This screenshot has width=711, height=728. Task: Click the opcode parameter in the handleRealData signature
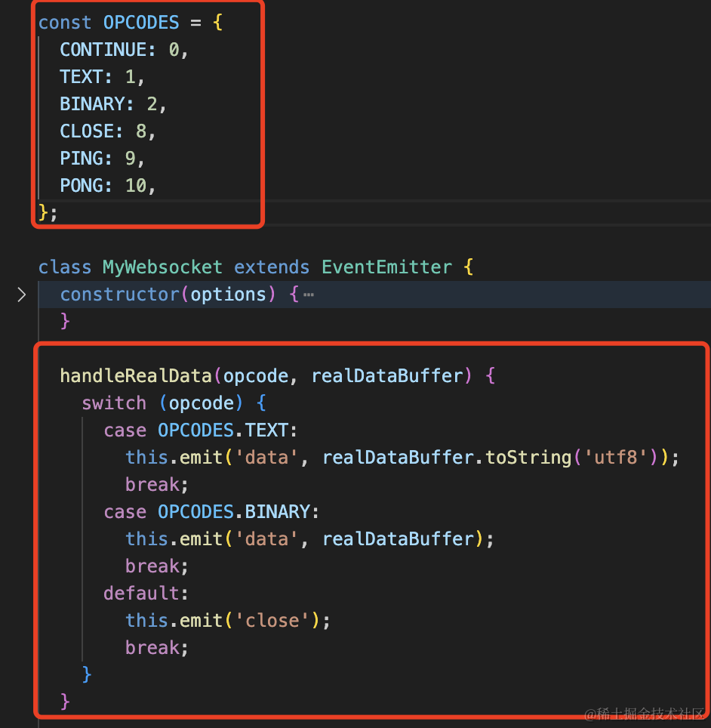pyautogui.click(x=256, y=376)
